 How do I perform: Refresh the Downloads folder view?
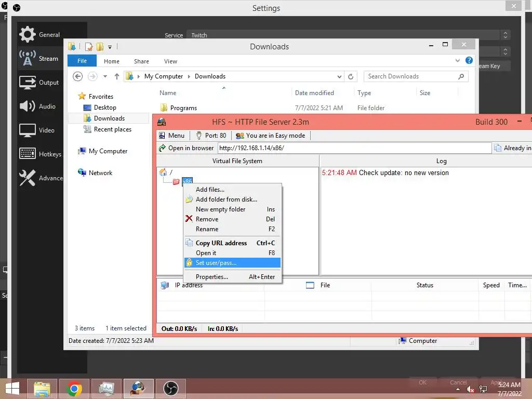click(351, 77)
